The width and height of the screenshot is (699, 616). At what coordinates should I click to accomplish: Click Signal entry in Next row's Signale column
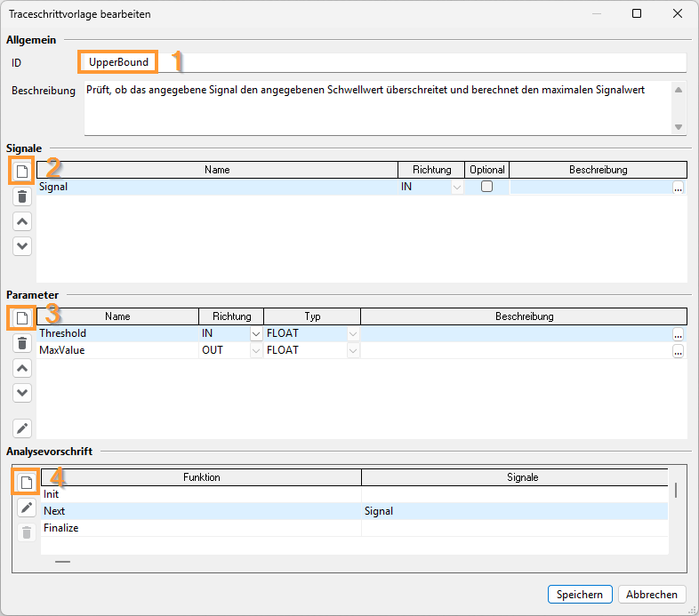379,511
